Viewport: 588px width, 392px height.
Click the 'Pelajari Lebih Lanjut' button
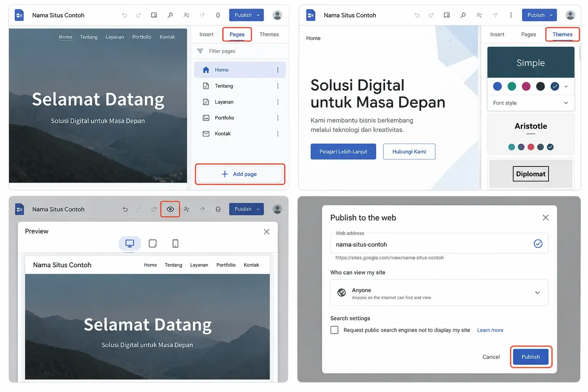point(343,152)
